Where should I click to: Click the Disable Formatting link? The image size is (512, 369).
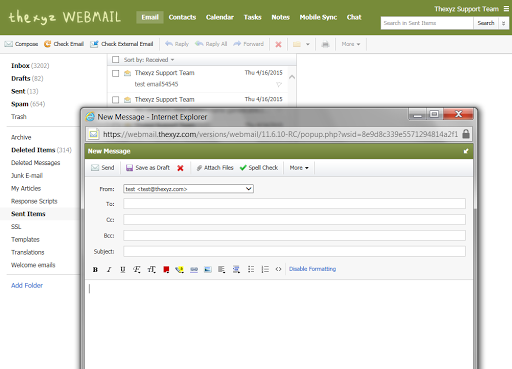(312, 269)
